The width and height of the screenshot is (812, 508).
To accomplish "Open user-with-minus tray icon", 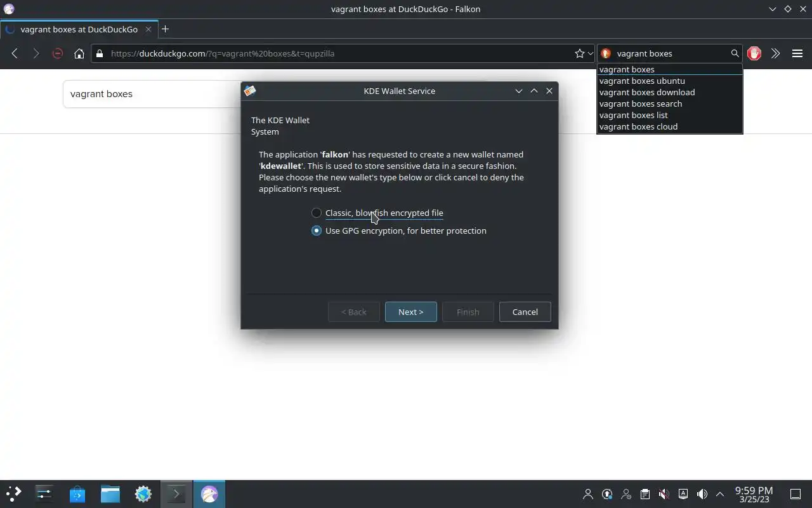I will (626, 494).
